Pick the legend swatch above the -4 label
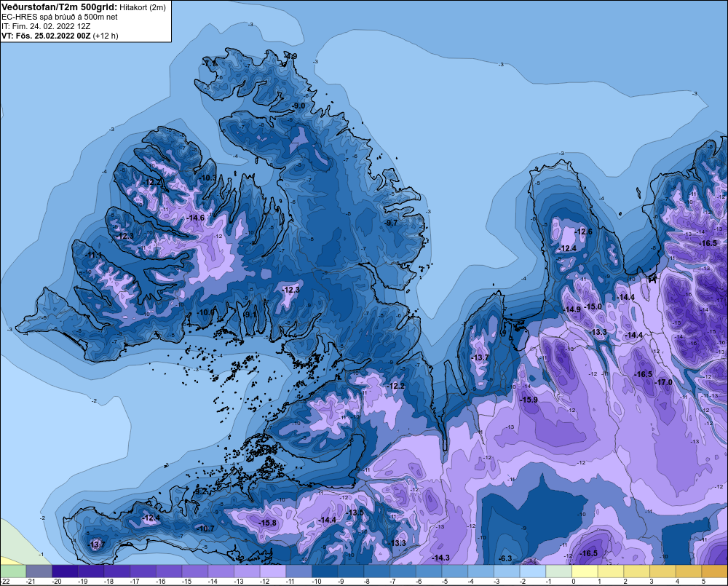 (x=481, y=571)
